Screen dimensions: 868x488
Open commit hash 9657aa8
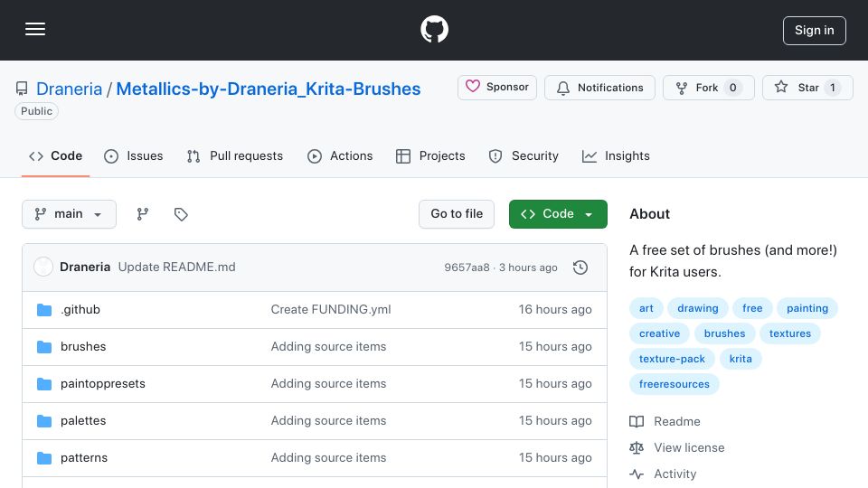[x=467, y=267]
